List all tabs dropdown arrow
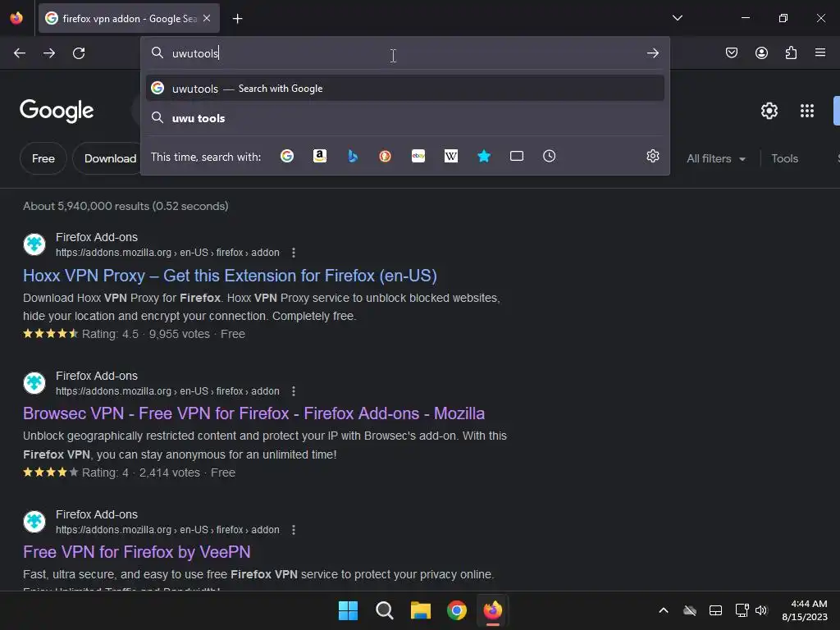The width and height of the screenshot is (840, 630). pyautogui.click(x=677, y=18)
